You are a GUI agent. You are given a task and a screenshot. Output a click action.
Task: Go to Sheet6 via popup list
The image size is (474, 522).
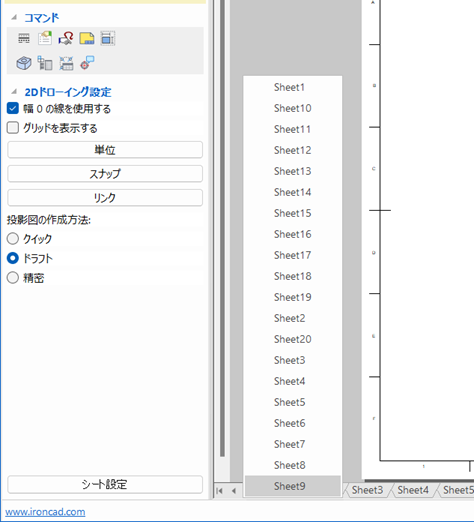click(293, 423)
